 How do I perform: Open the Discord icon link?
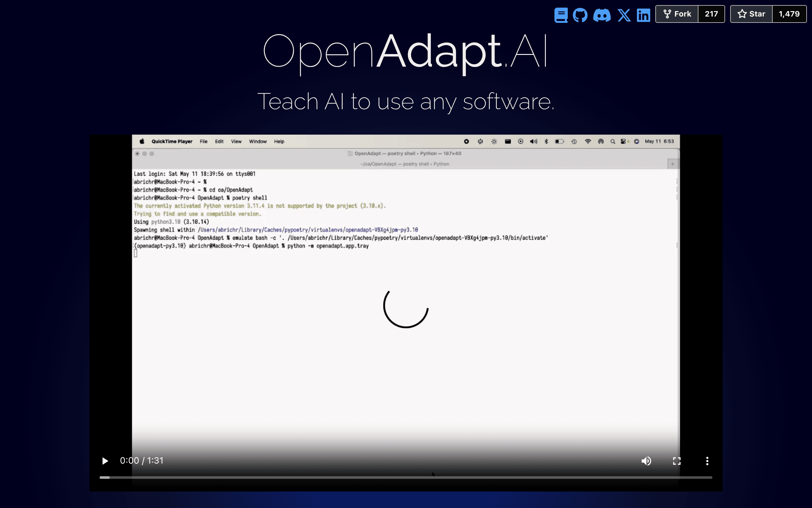pos(602,15)
